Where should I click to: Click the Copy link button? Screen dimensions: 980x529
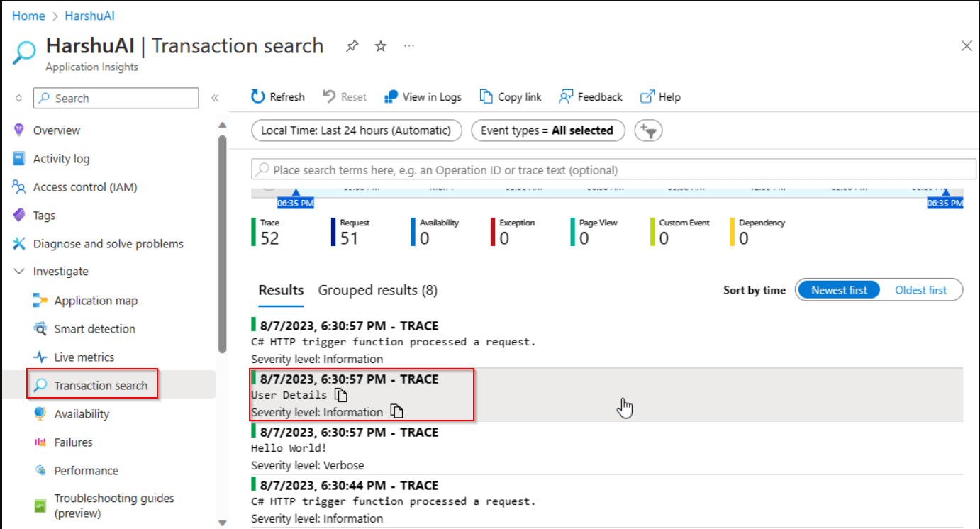coord(511,97)
